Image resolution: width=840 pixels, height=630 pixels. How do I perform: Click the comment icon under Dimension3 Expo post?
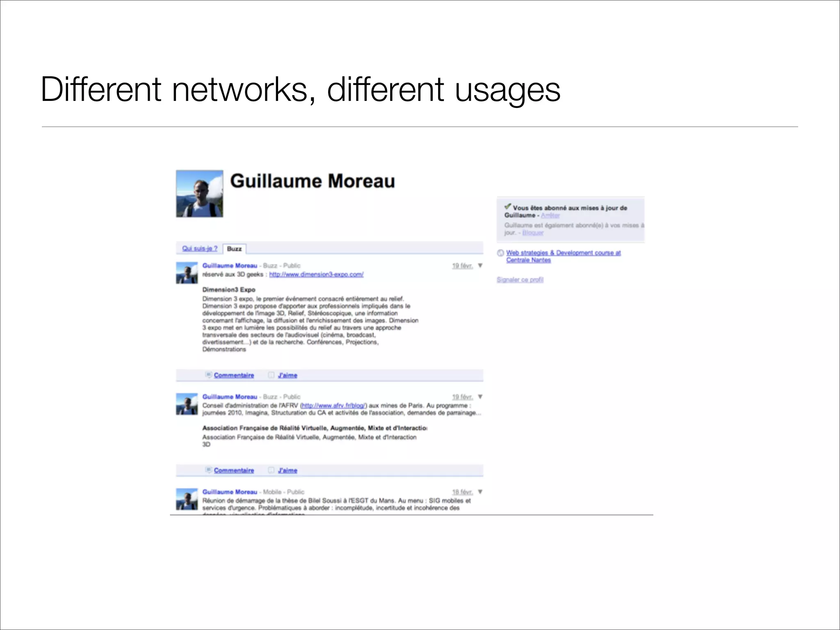208,375
